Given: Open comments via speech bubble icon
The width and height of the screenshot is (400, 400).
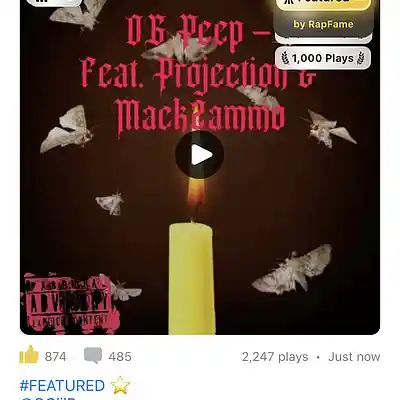Looking at the screenshot, I should 93,355.
